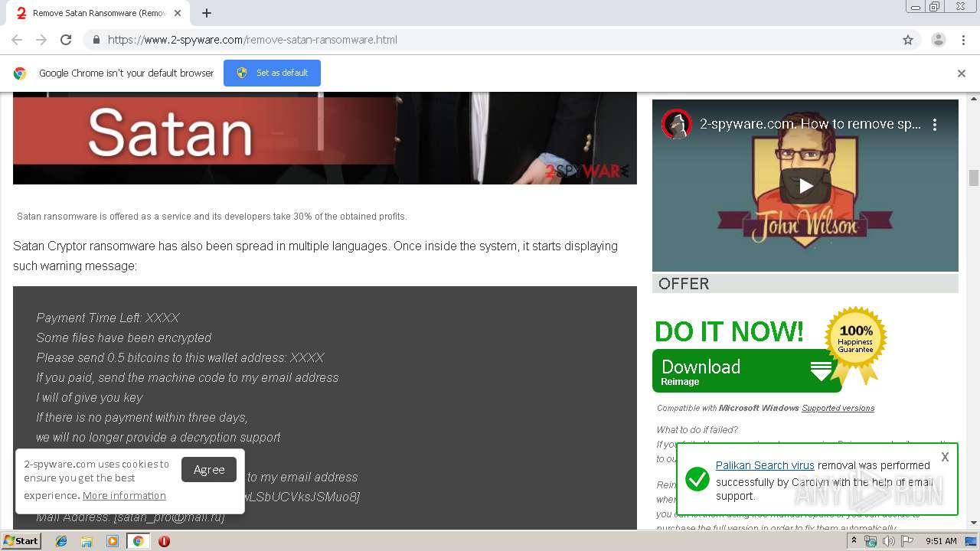View site security padlock info
980x551 pixels.
click(x=96, y=40)
